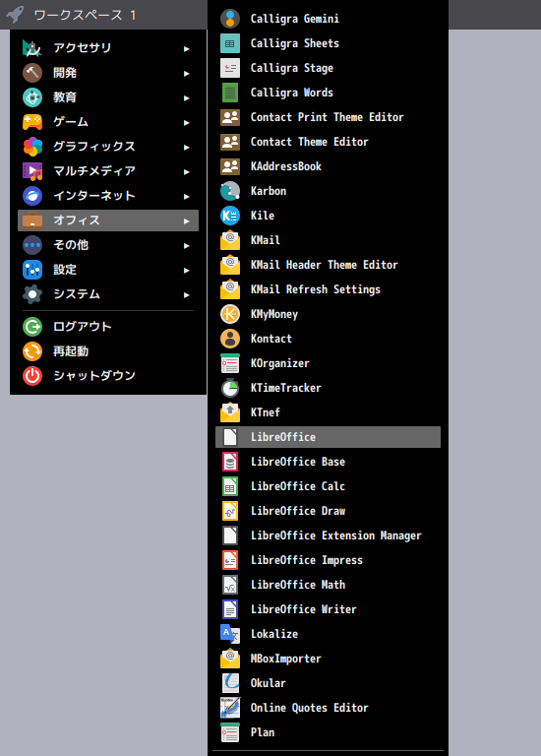Click the インターネット globe icon
The image size is (541, 756).
[32, 196]
